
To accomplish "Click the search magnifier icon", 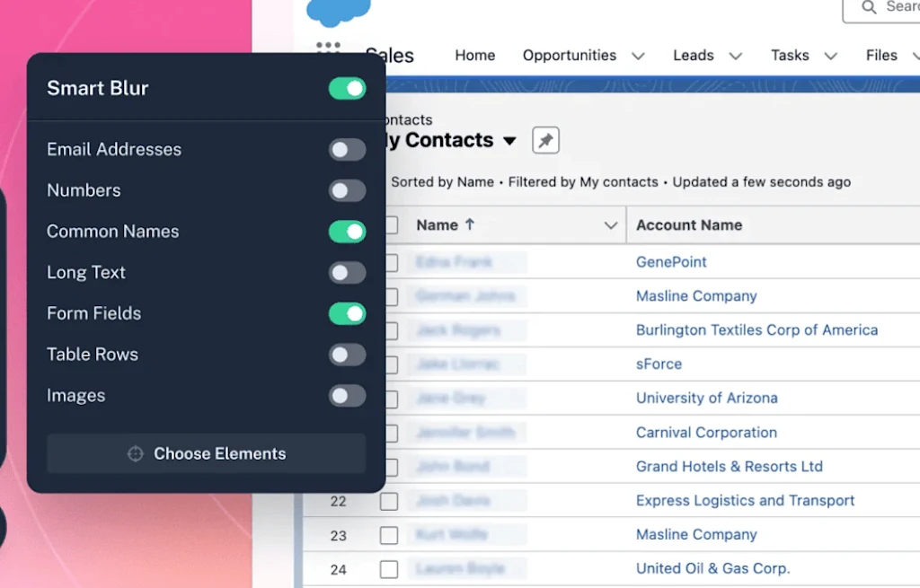I will click(869, 7).
